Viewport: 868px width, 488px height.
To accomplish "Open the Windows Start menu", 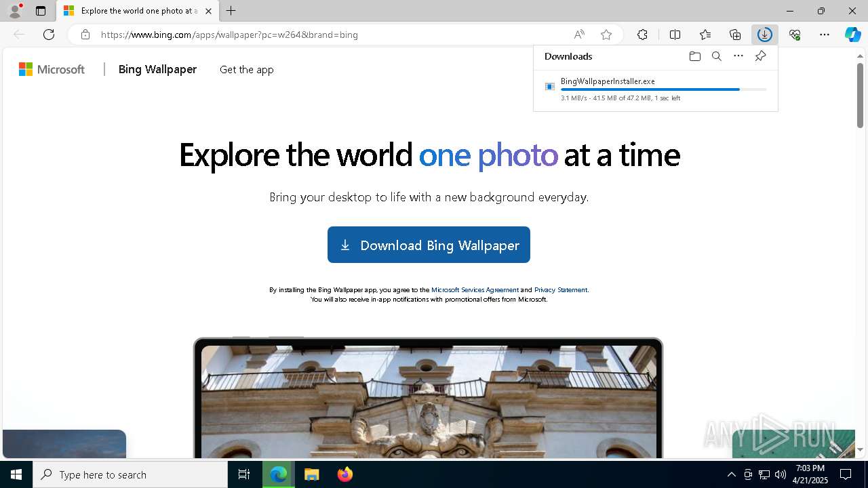I will pyautogui.click(x=16, y=474).
